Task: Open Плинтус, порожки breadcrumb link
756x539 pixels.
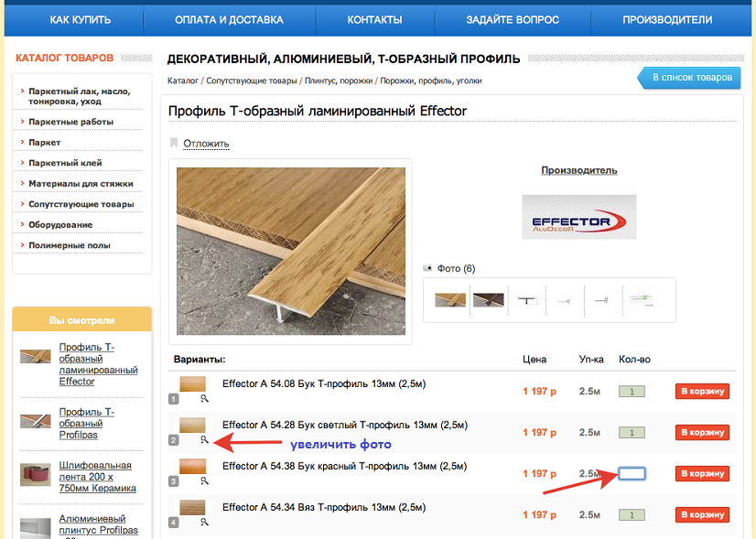Action: click(x=339, y=81)
